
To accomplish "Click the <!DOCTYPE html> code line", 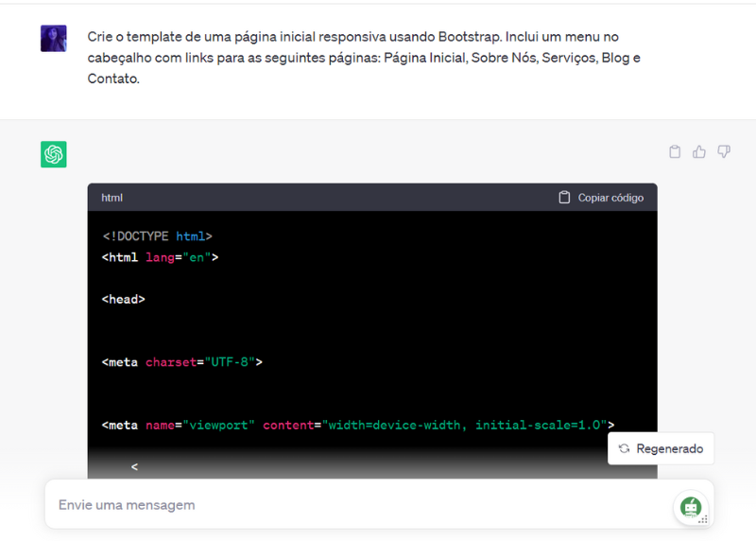I will [x=157, y=236].
